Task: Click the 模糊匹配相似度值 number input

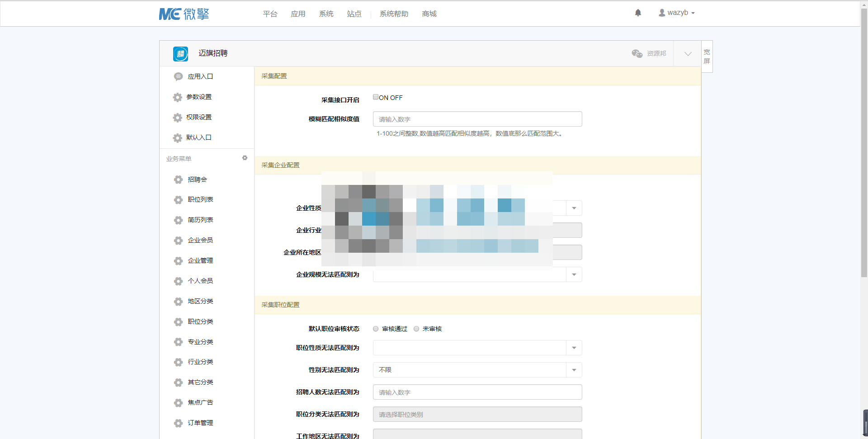Action: pos(477,119)
